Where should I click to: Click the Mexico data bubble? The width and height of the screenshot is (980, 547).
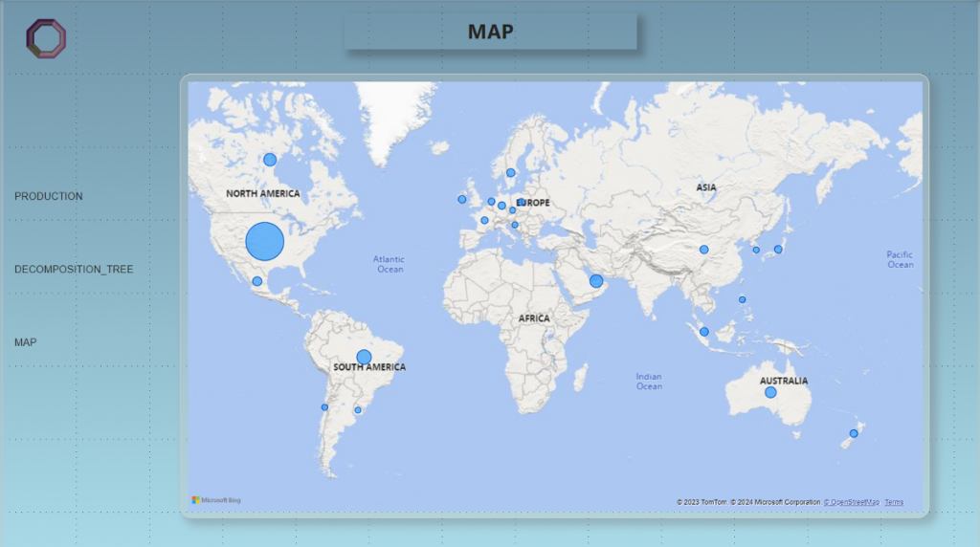coord(256,281)
